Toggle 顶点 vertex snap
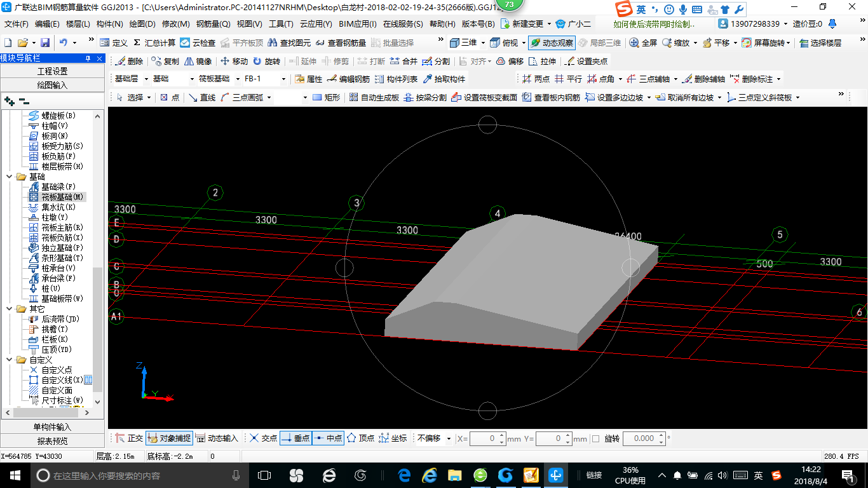This screenshot has height=488, width=868. coord(360,438)
